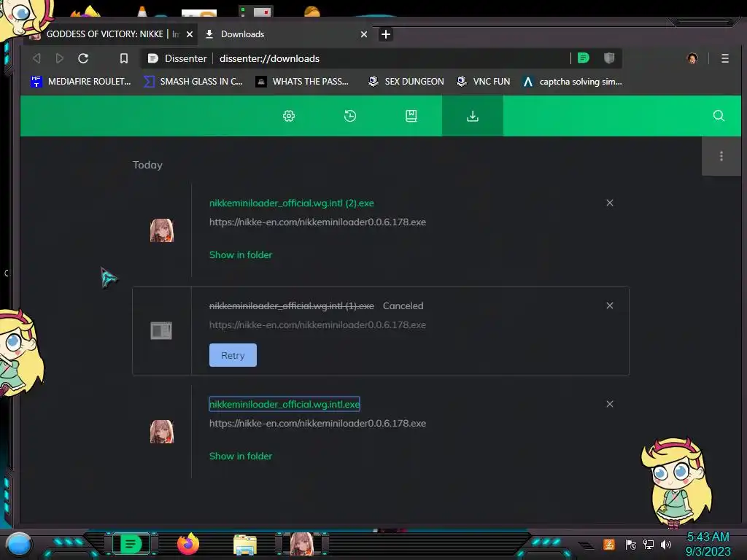
Task: Open WHATS THE PASS... bookmark
Action: click(302, 82)
